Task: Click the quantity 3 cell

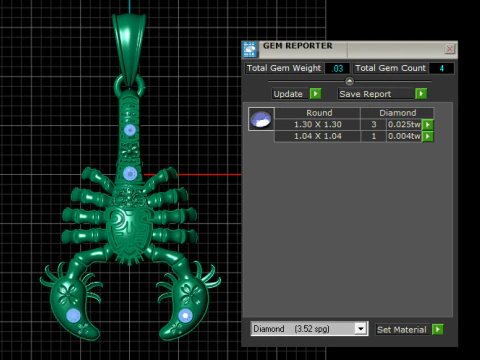Action: [374, 125]
